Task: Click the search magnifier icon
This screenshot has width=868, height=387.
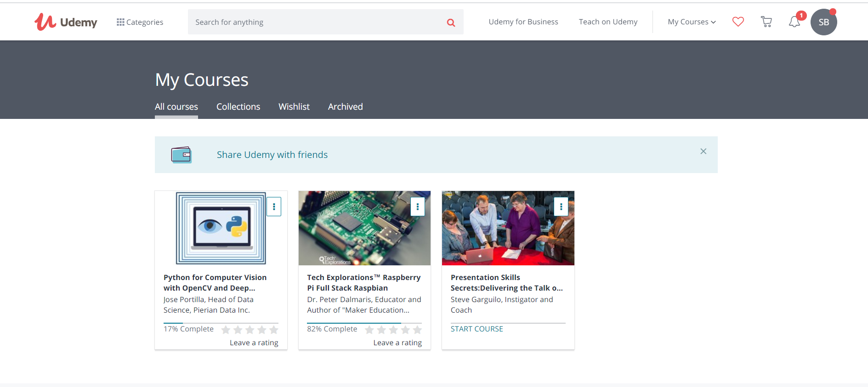Action: click(x=451, y=22)
